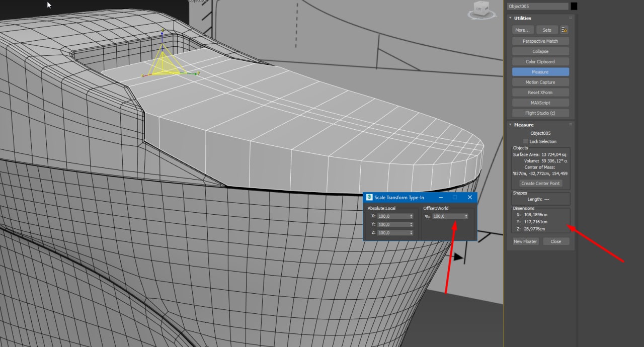Screen dimensions: 644x347
Task: Open the Sets button in Utilities
Action: pyautogui.click(x=547, y=30)
